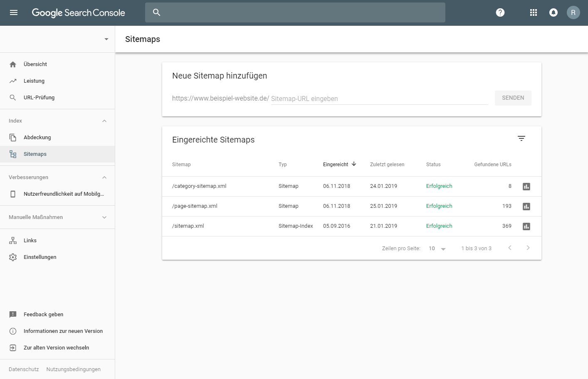
Task: Click the Links network icon
Action: pos(13,241)
